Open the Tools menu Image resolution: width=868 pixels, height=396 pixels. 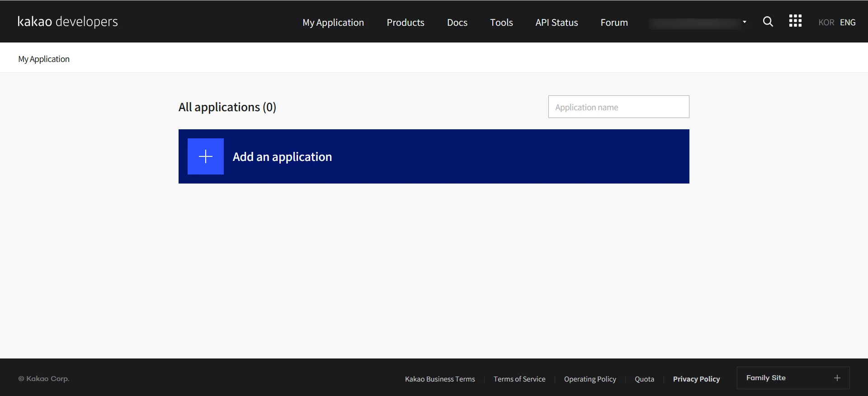point(501,23)
